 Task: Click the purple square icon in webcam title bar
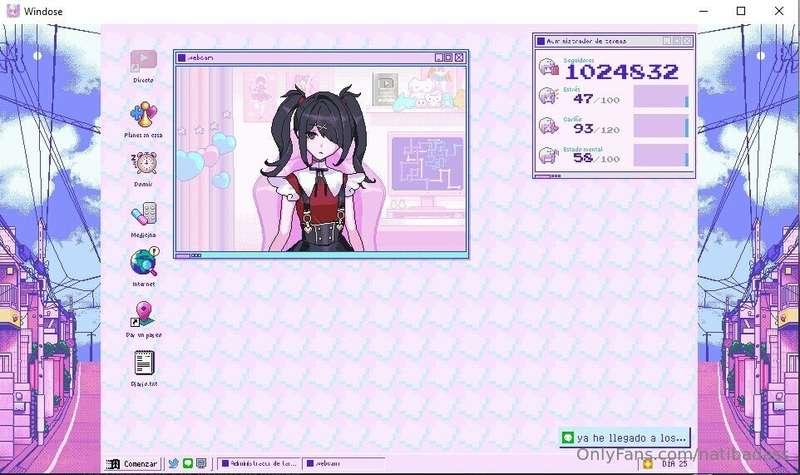coord(181,58)
